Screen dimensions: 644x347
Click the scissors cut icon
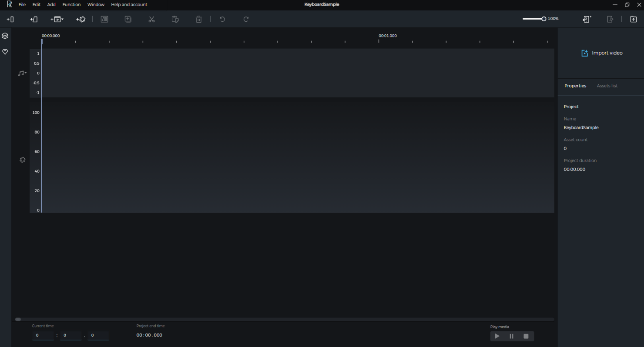(x=151, y=19)
